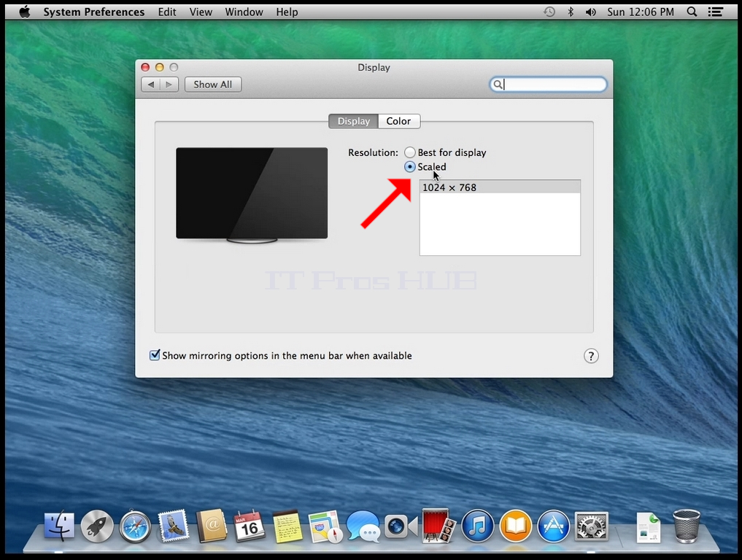Open Photo Booth red curtain icon
This screenshot has width=742, height=560.
point(438,526)
